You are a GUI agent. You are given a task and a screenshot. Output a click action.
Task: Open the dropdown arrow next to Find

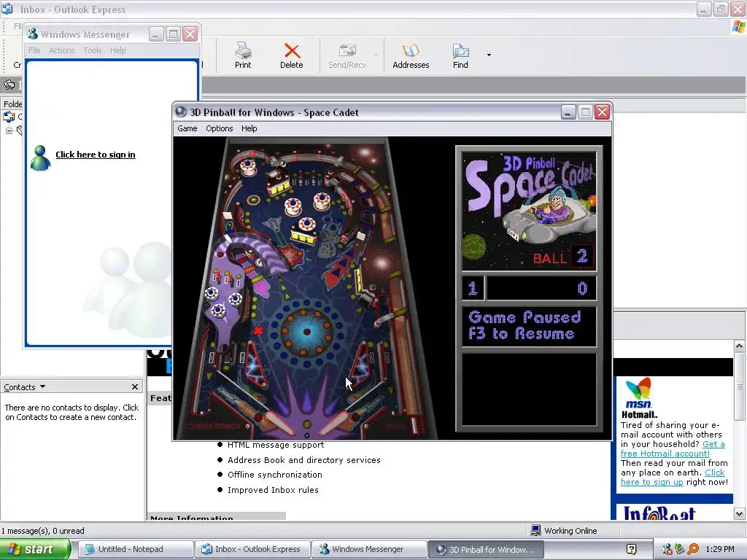pyautogui.click(x=489, y=55)
